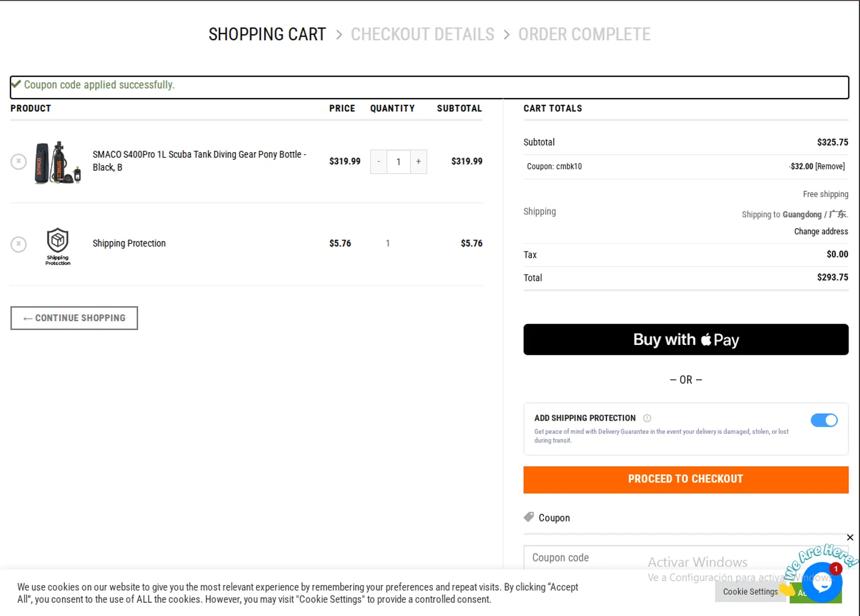
Task: Remove the SMACO S400Pro scuba tank from cart
Action: click(x=18, y=162)
